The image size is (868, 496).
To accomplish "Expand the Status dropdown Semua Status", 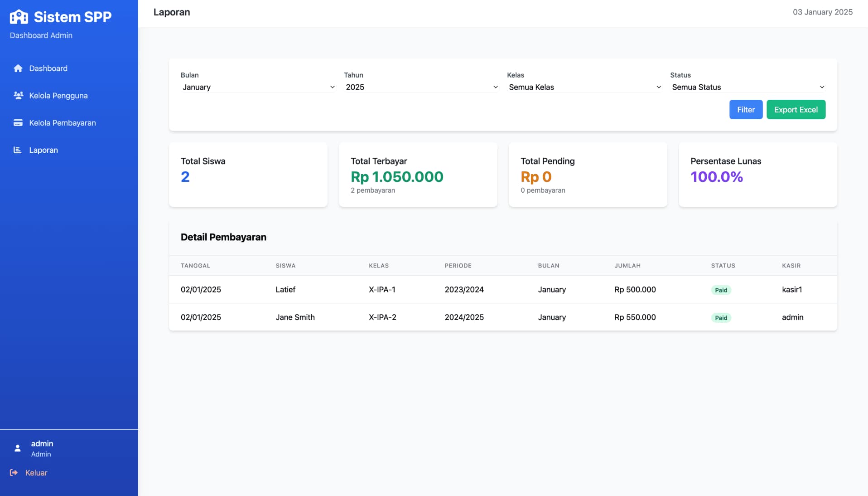I will [748, 87].
